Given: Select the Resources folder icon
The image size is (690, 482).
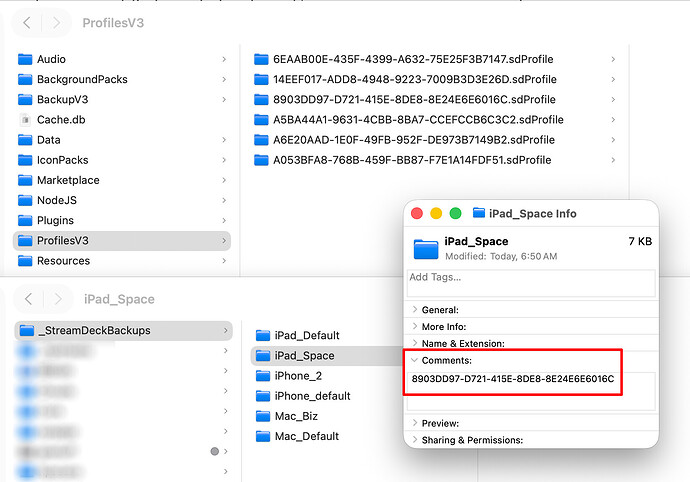Looking at the screenshot, I should coord(25,261).
